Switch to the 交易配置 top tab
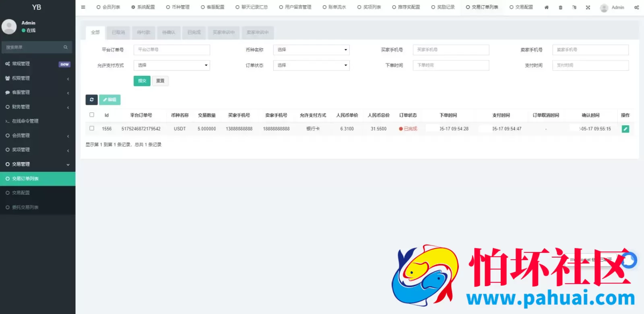The height and width of the screenshot is (314, 644). [x=521, y=7]
